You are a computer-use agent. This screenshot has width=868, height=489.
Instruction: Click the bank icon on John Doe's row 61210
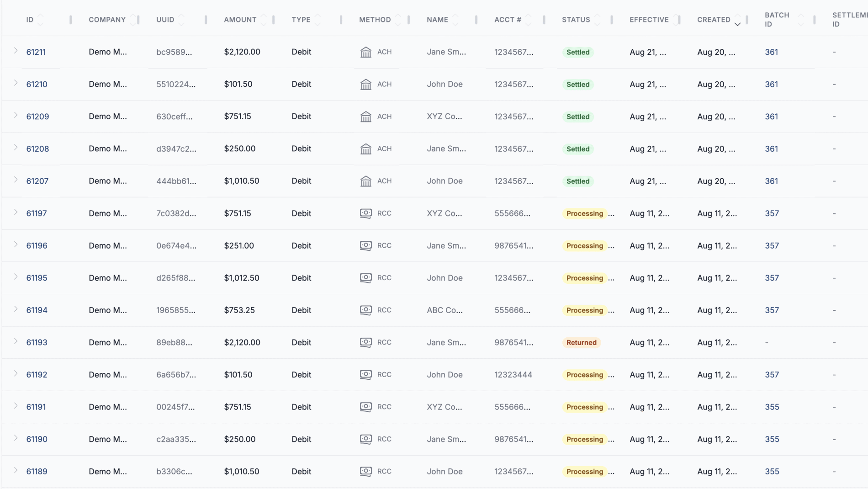pos(365,84)
